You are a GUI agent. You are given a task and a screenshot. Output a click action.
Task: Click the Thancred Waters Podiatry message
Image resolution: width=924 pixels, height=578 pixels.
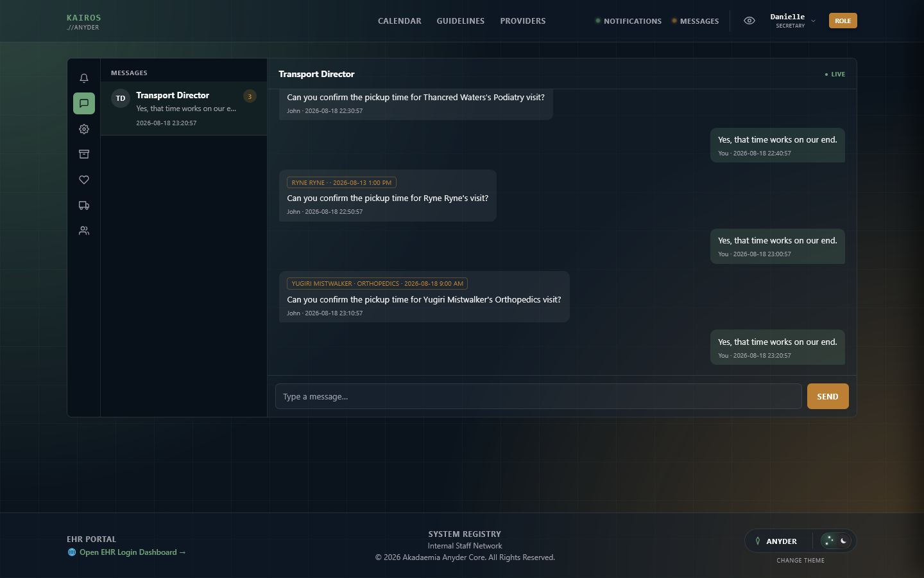coord(416,103)
